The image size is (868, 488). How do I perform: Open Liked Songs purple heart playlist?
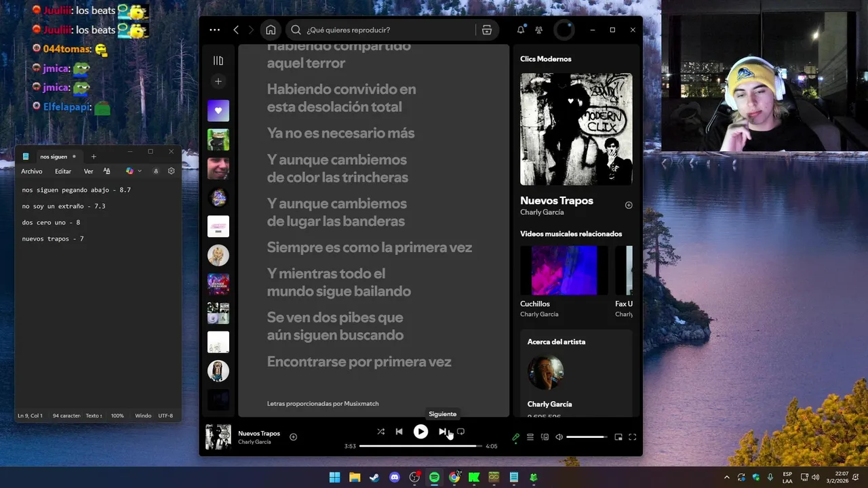218,110
